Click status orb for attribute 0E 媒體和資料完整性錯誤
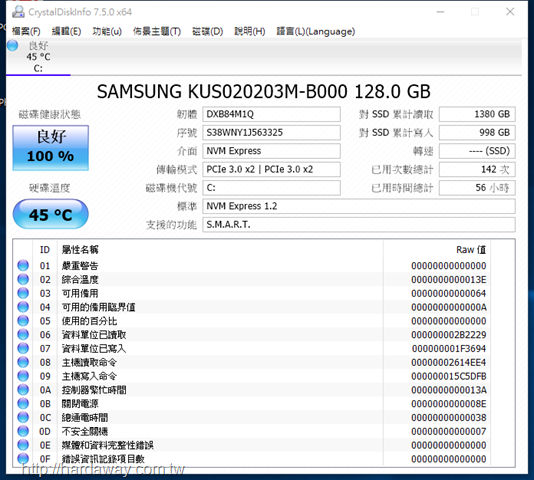The height and width of the screenshot is (480, 534). point(23,445)
